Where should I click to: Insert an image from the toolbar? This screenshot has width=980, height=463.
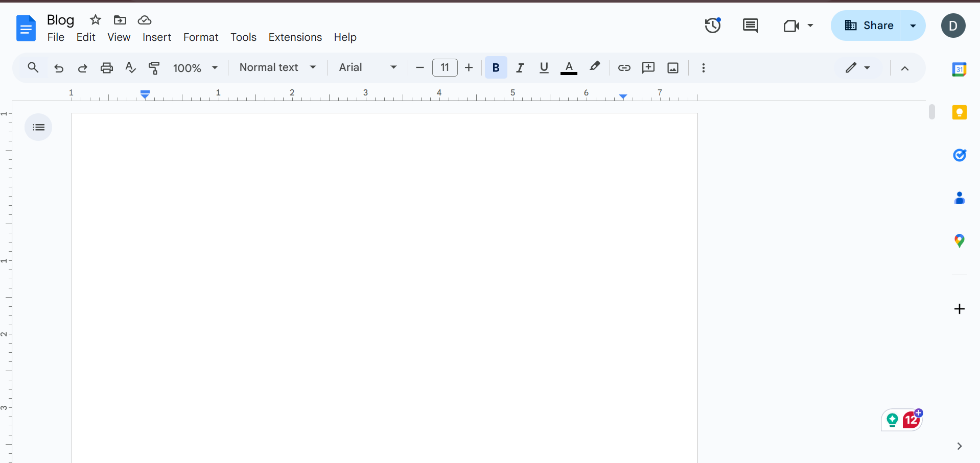672,67
